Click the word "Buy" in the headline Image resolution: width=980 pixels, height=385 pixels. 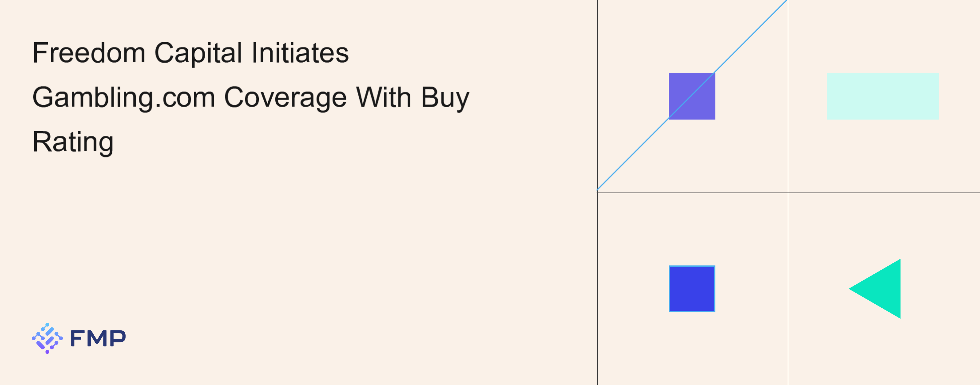[x=445, y=98]
